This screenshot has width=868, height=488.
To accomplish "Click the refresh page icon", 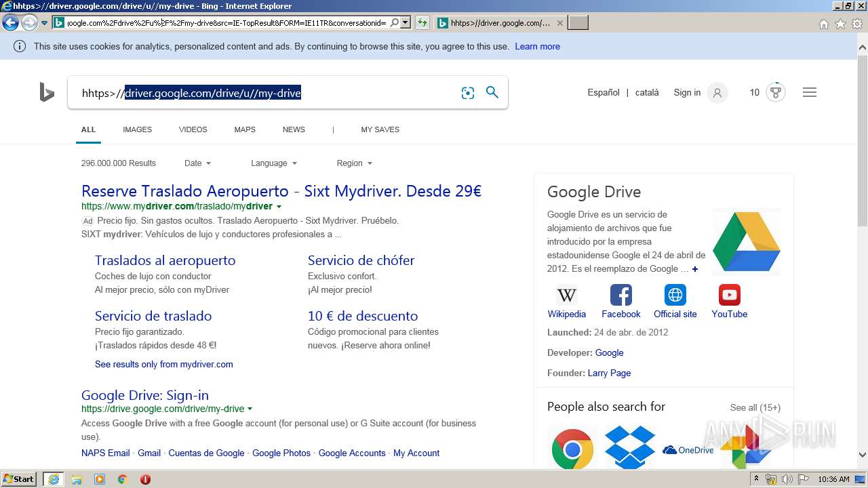I will [422, 22].
